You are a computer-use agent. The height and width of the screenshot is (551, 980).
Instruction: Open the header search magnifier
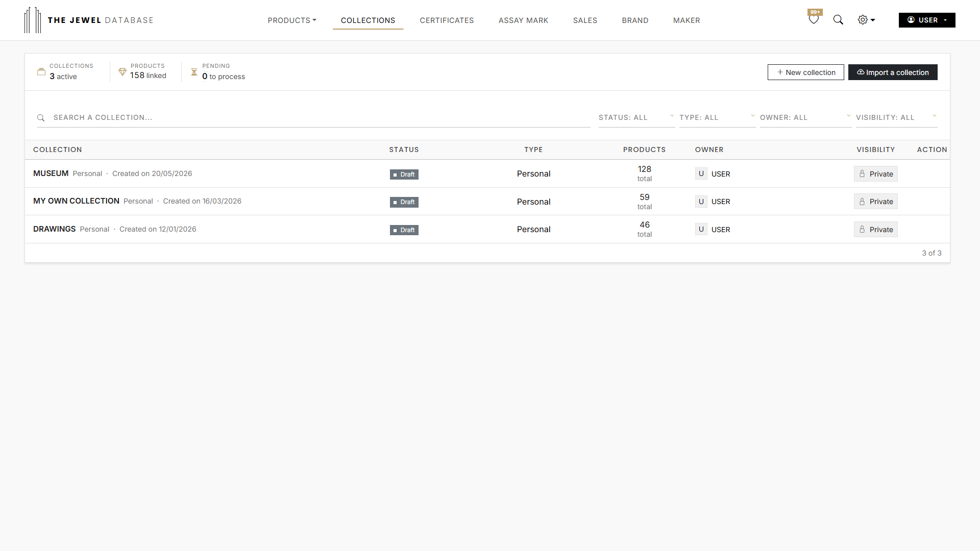click(838, 20)
